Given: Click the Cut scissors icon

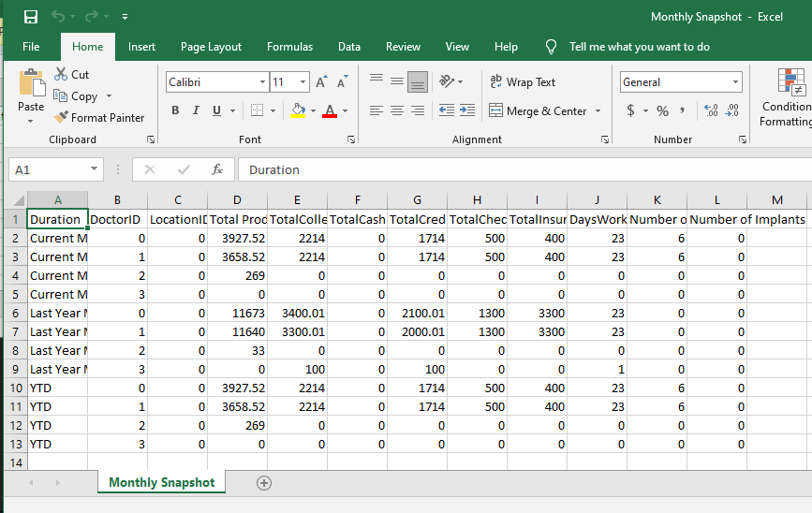Looking at the screenshot, I should coord(61,74).
